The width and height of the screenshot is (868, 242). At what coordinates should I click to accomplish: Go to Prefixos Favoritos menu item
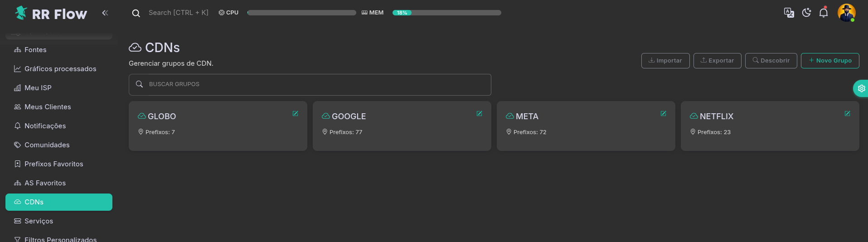coord(53,164)
